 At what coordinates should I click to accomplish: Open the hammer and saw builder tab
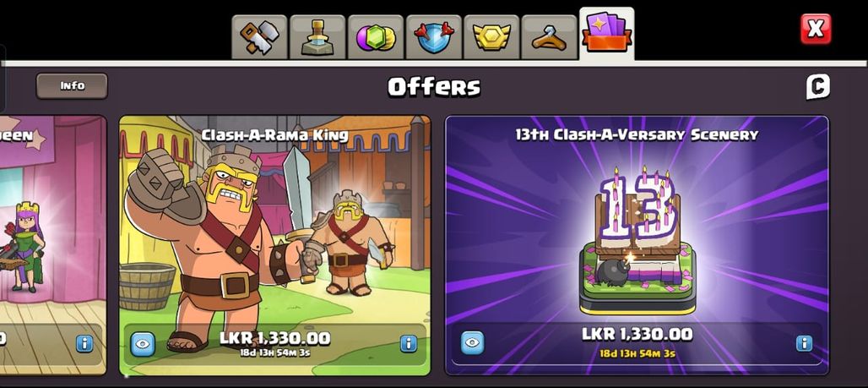[x=259, y=37]
